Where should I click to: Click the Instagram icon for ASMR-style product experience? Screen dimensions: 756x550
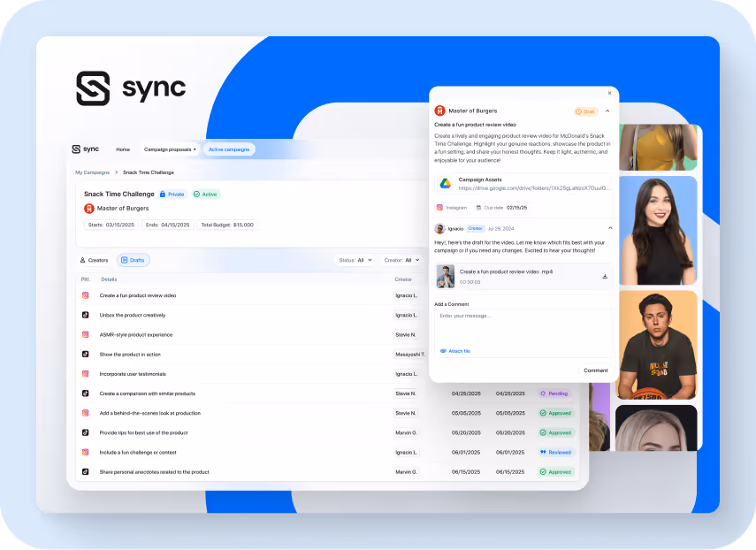(86, 334)
